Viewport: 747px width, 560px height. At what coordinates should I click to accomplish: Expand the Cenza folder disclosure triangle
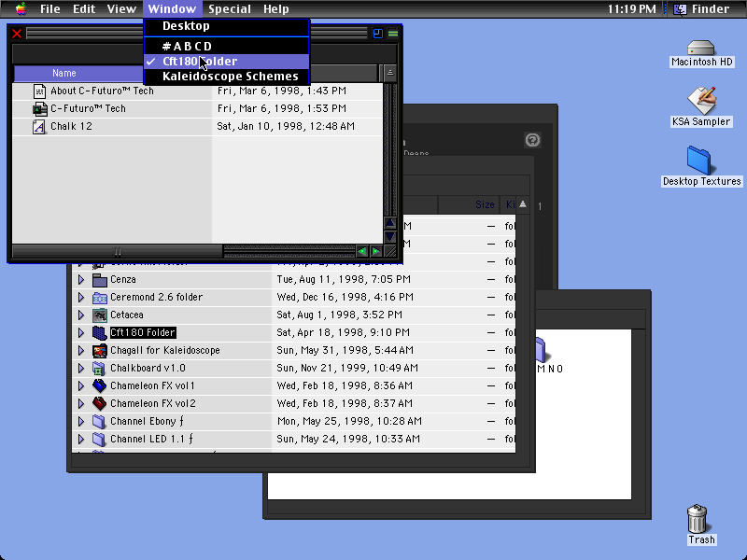(x=81, y=279)
